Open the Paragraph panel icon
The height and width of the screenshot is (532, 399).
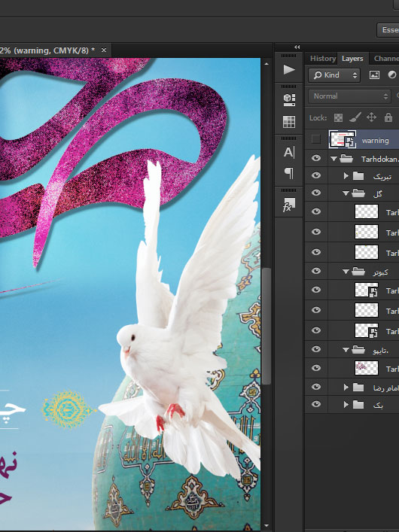click(x=289, y=173)
